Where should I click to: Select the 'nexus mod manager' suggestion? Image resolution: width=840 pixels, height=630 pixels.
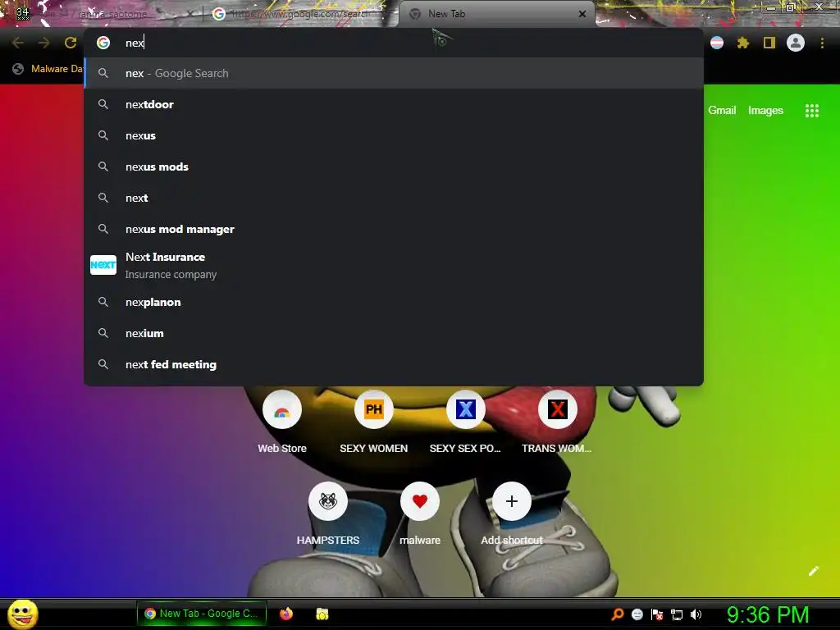click(x=394, y=229)
